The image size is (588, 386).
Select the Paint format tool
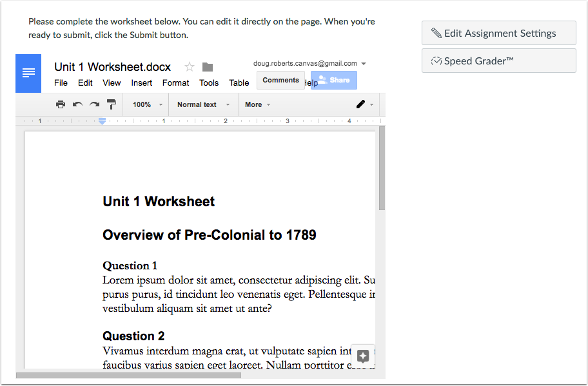[112, 104]
